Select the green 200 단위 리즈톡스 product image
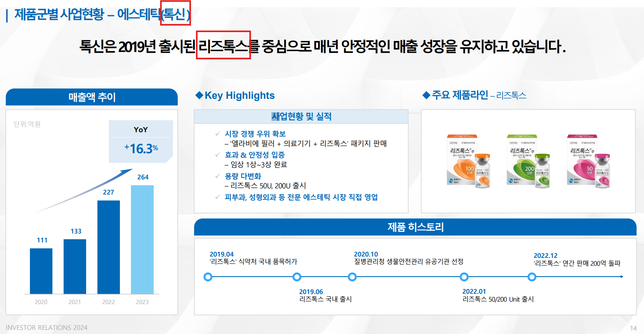The height and width of the screenshot is (334, 644). click(x=528, y=161)
